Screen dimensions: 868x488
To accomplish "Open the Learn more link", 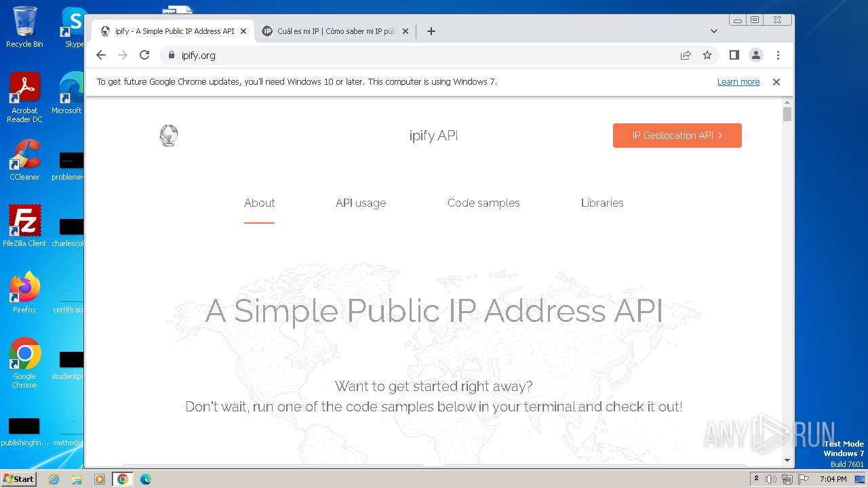I will pyautogui.click(x=738, y=82).
